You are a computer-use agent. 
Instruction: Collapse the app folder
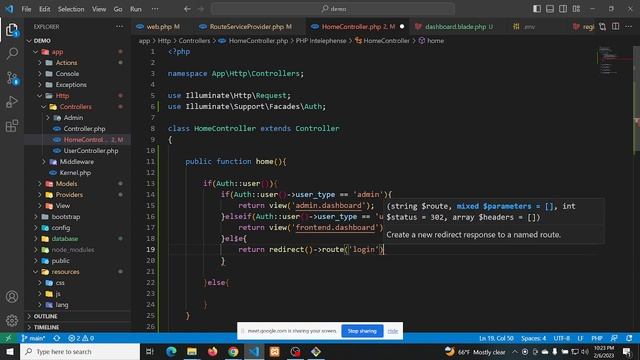[36, 52]
